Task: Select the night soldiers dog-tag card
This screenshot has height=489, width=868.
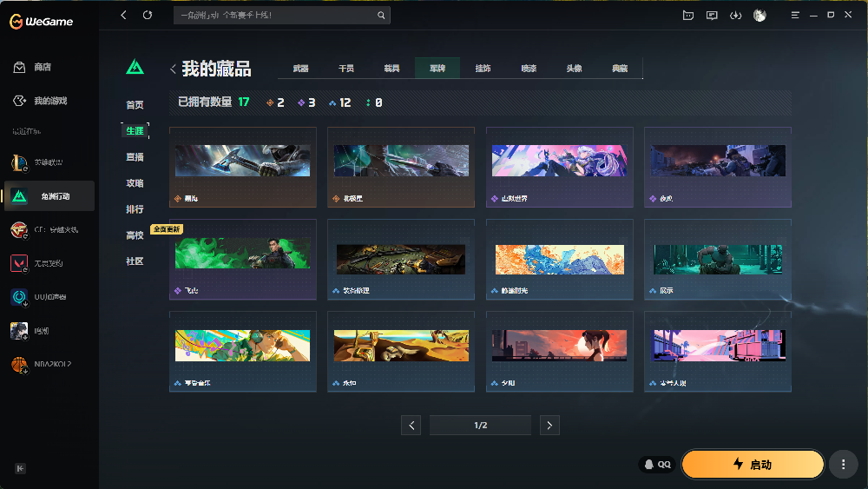Action: coord(718,168)
